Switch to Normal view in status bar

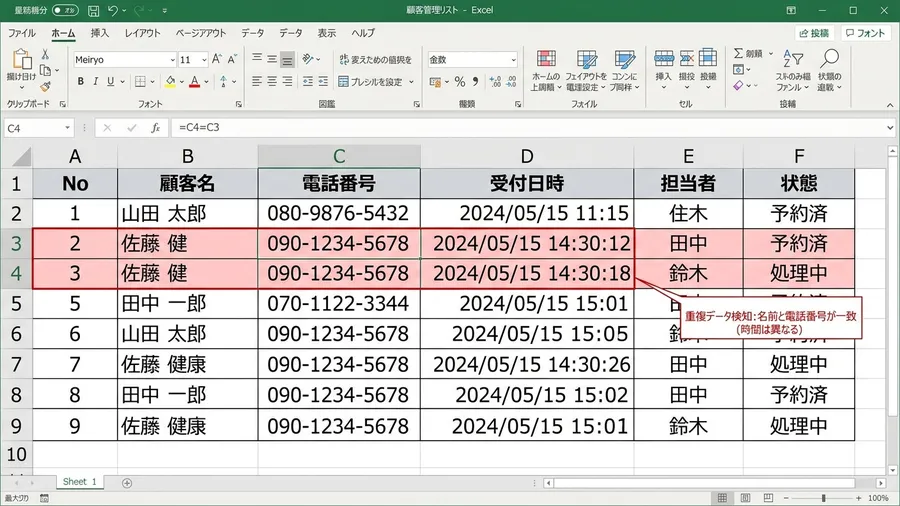[722, 498]
